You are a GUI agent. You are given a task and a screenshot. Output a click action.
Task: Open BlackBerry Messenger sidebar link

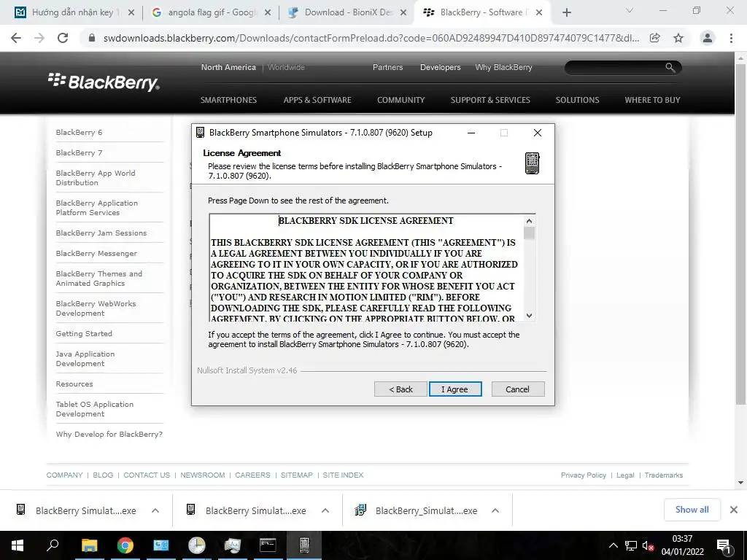coord(96,253)
